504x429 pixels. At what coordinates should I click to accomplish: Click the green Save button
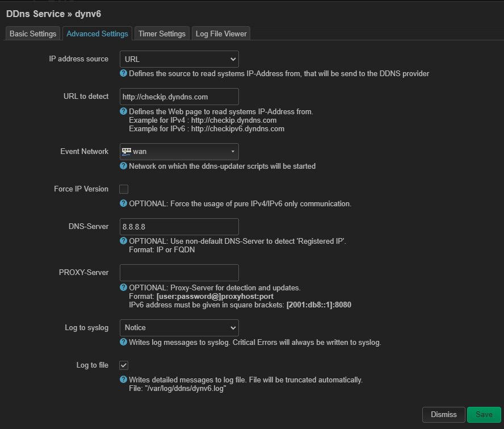[x=484, y=415]
